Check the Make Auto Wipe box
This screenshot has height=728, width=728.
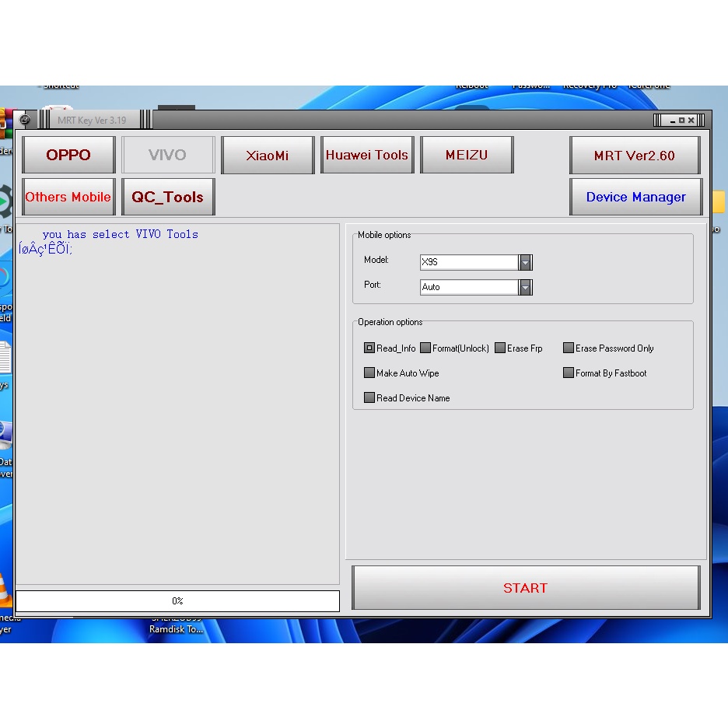click(369, 373)
